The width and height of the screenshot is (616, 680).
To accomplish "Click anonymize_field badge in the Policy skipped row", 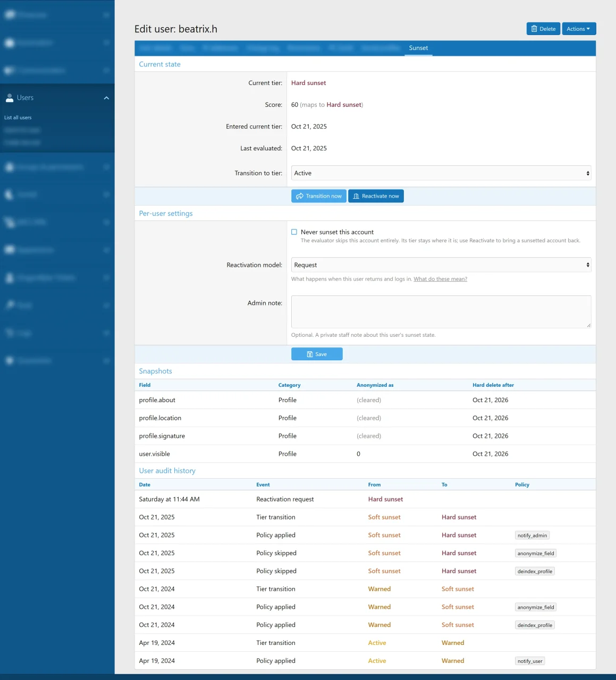I will [536, 554].
